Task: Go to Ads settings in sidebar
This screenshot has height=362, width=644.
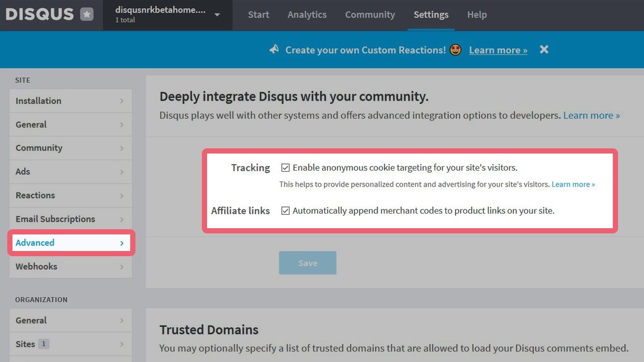Action: (70, 172)
